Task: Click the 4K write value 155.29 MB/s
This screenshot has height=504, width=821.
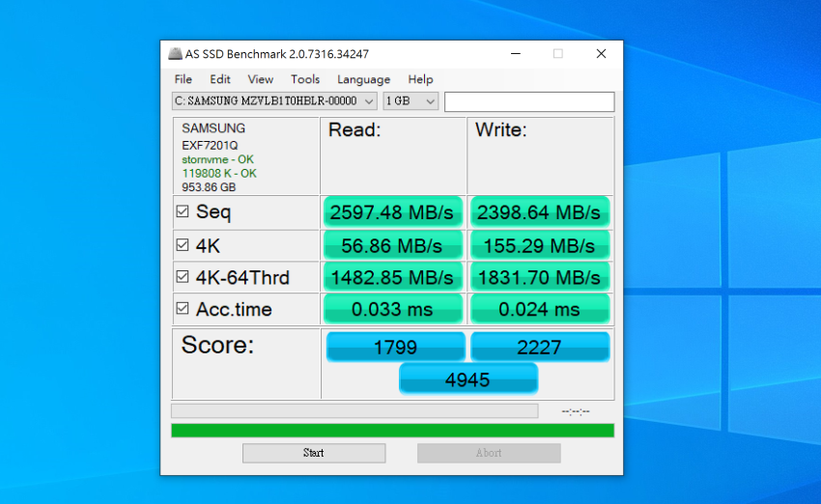Action: click(540, 246)
